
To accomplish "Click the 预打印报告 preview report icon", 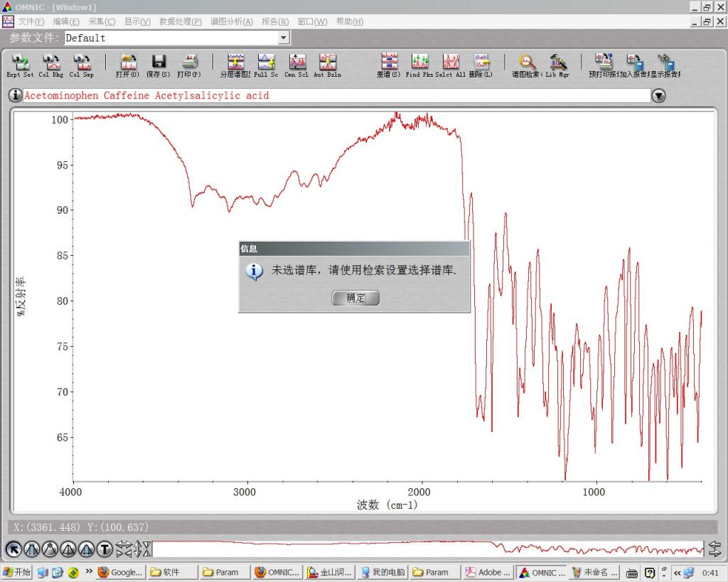I will point(604,65).
